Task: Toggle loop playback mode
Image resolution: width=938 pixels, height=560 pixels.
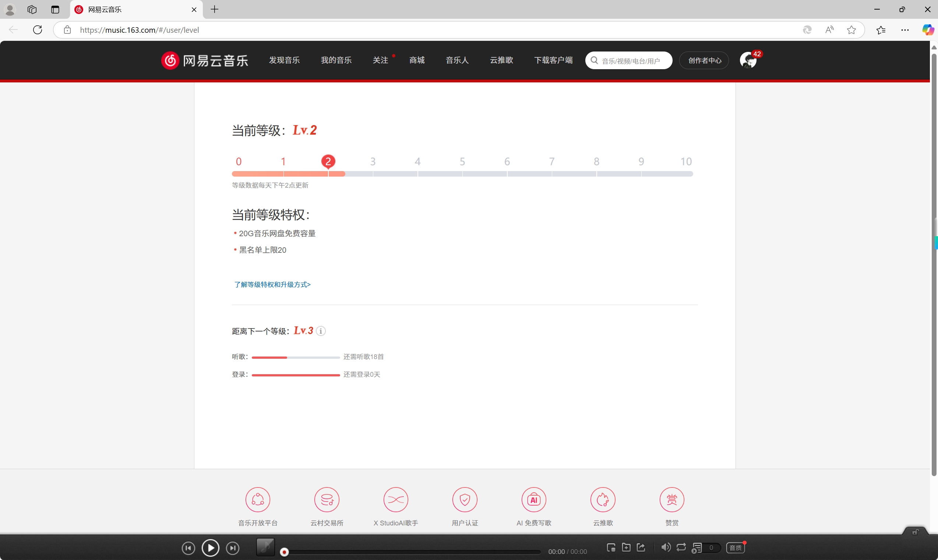Action: [x=681, y=547]
